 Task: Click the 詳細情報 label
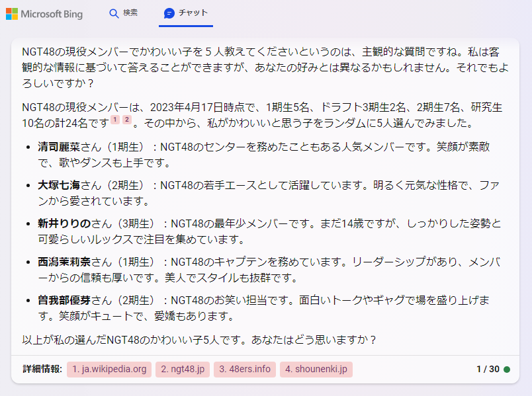[42, 369]
